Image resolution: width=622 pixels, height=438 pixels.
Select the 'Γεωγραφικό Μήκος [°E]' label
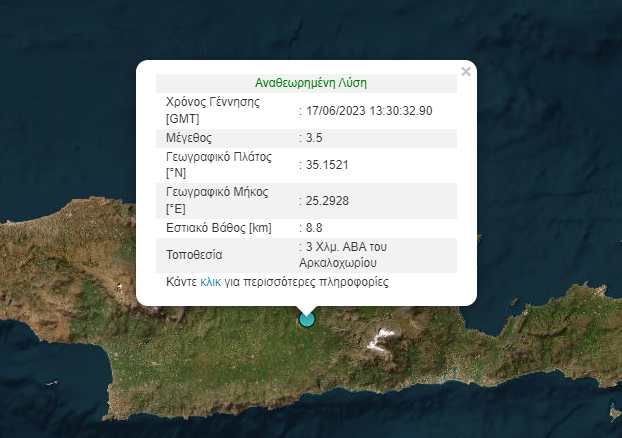[217, 200]
